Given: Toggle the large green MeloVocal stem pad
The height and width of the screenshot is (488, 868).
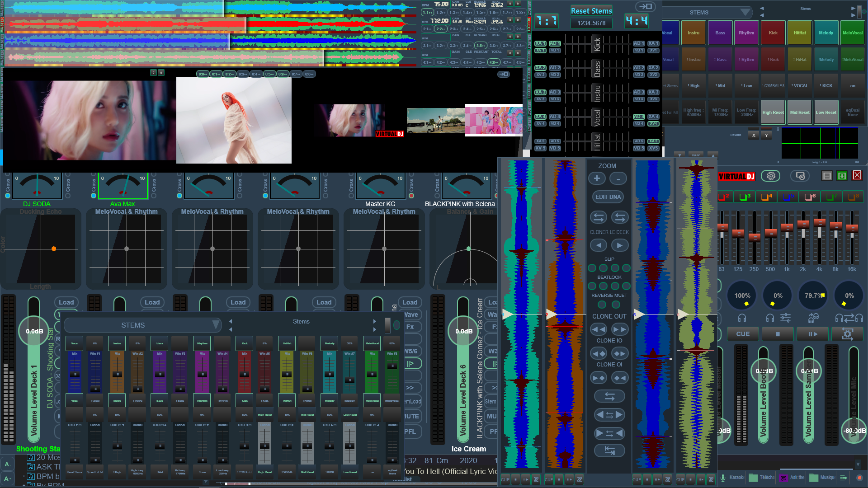Looking at the screenshot, I should pos(853,33).
